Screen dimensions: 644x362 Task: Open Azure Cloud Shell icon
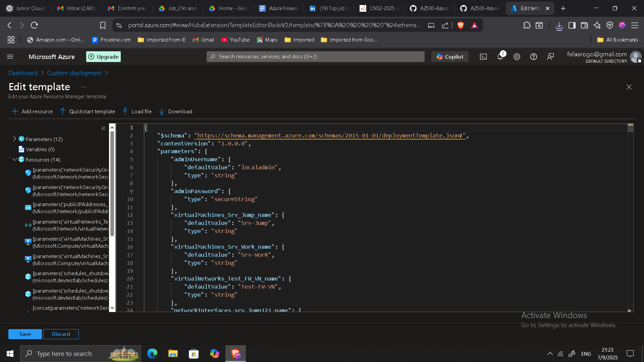(x=483, y=57)
